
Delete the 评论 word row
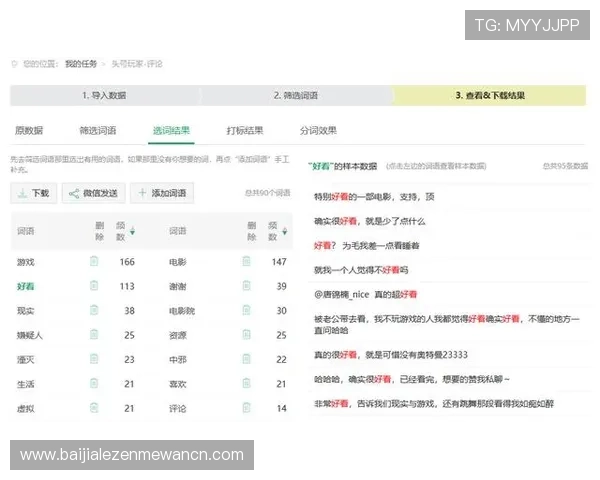246,408
